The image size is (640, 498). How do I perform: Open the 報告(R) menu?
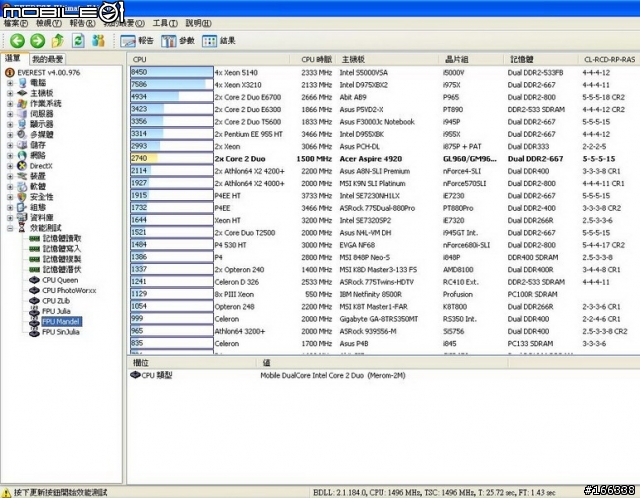[x=82, y=23]
